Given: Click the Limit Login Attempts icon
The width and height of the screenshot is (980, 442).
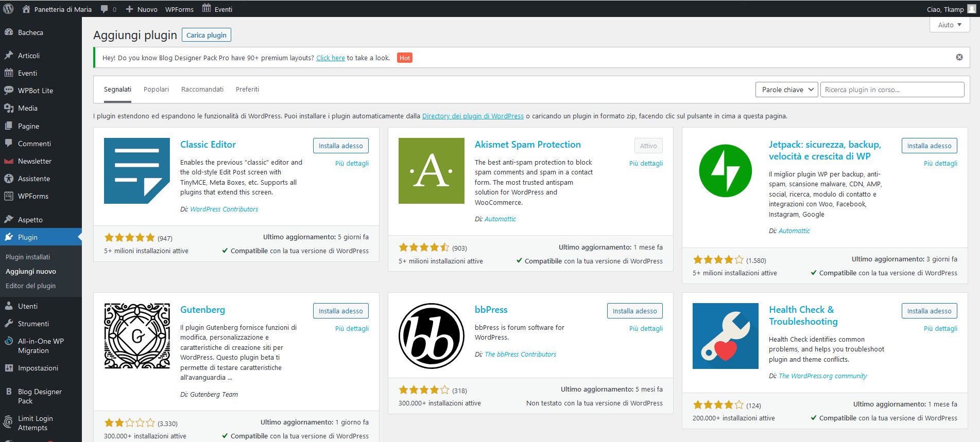Looking at the screenshot, I should [x=9, y=422].
